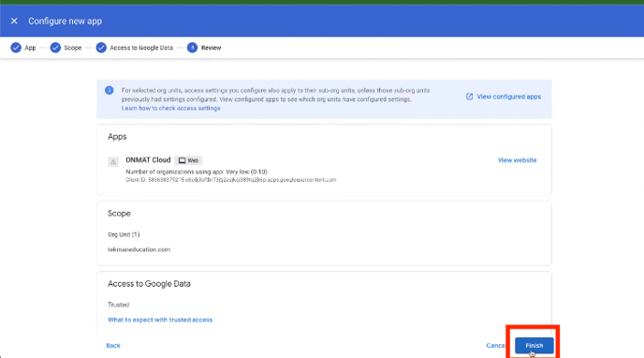Open Learn how to check access settings
The width and height of the screenshot is (644, 358).
pos(171,108)
